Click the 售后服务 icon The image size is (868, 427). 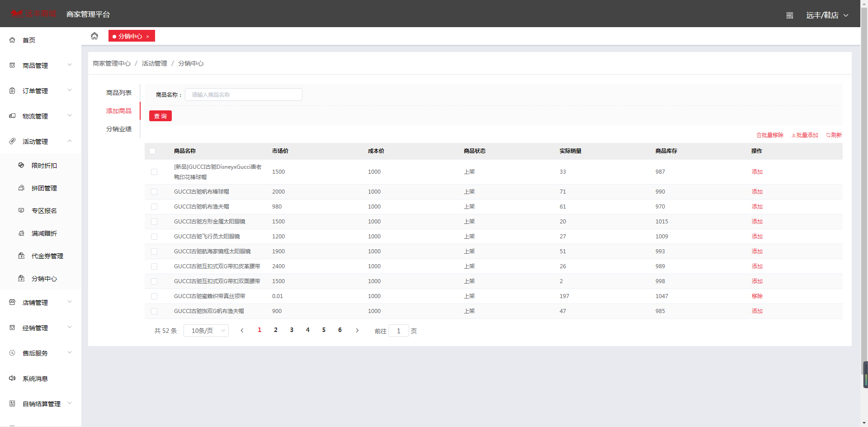point(12,353)
